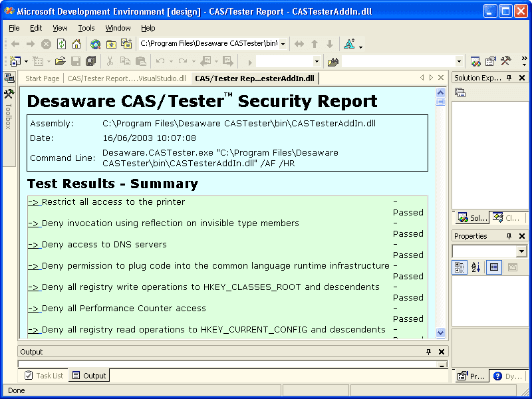This screenshot has height=399, width=532.
Task: Click the Sync Contents double-arrow icon
Action: pyautogui.click(x=299, y=44)
